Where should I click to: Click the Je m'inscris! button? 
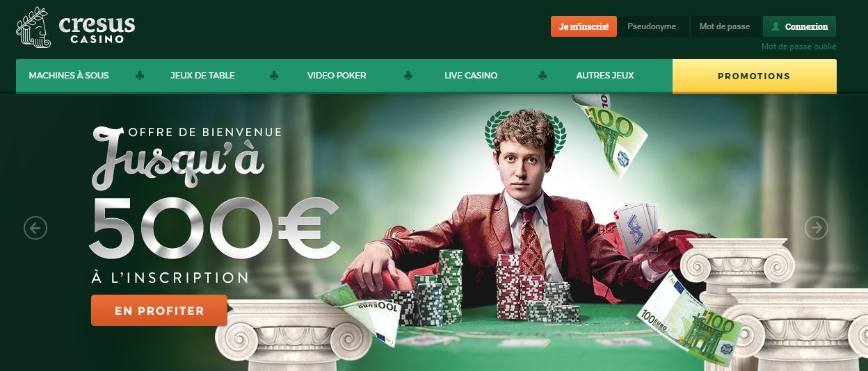[584, 26]
